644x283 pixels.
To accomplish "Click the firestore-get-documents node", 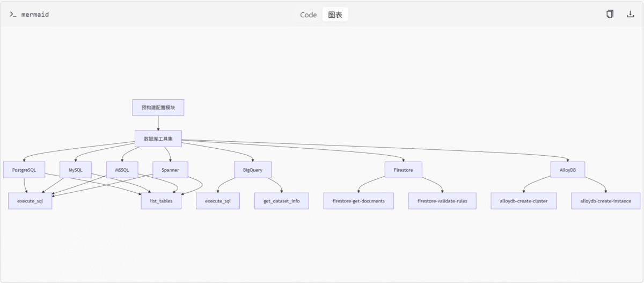I will click(x=358, y=201).
